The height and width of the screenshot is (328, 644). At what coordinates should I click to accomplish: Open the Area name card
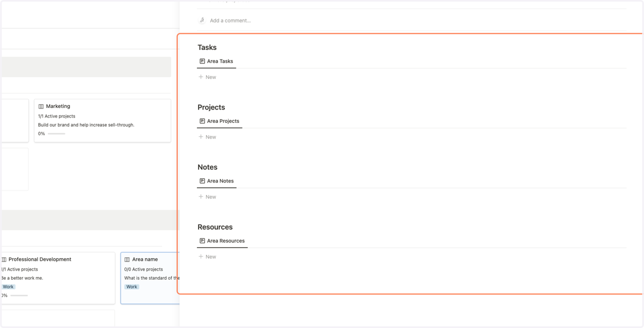tap(150, 278)
